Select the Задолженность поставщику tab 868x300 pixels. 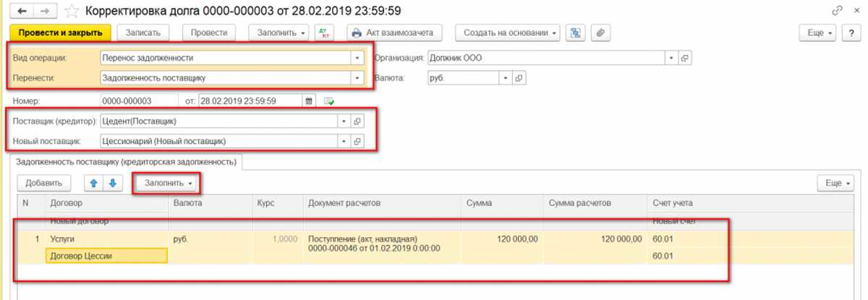tap(127, 162)
